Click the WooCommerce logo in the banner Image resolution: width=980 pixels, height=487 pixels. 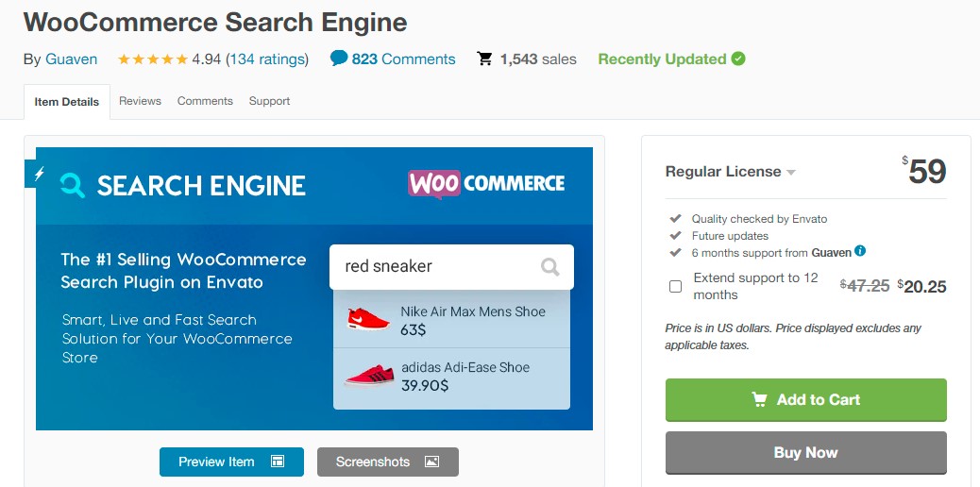486,184
